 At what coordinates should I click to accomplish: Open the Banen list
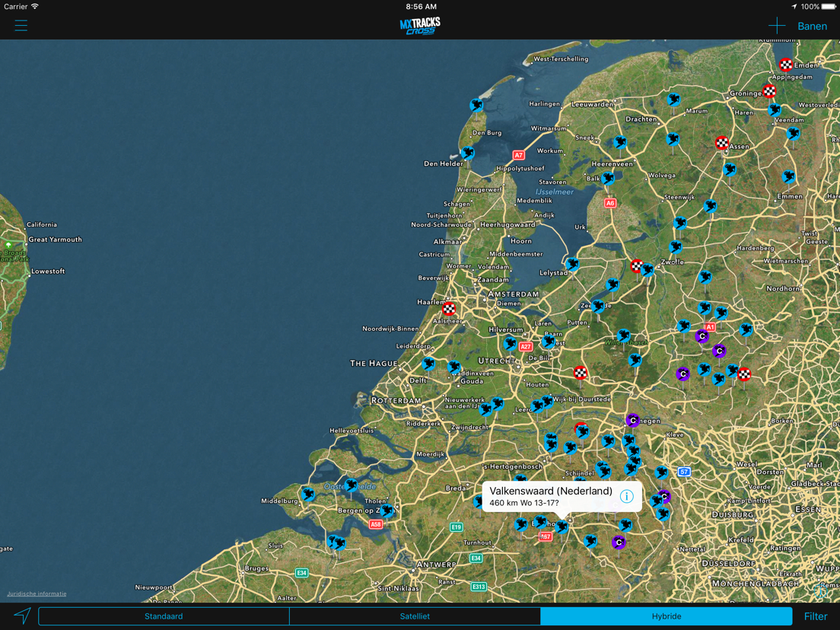click(812, 26)
